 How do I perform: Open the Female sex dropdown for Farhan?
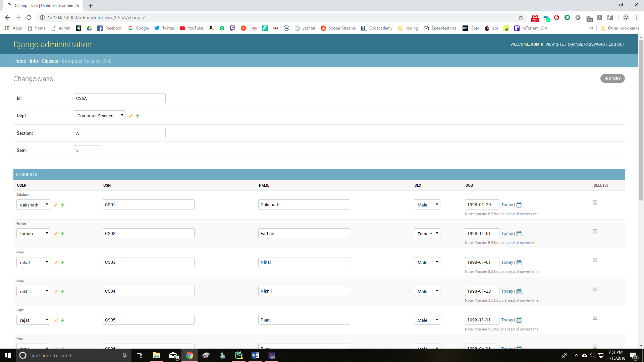[427, 234]
